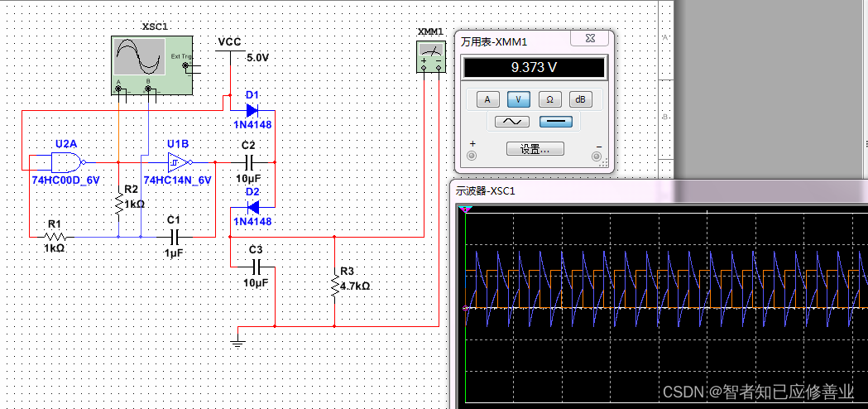The image size is (868, 409).
Task: Click the 5.0V VCC value label
Action: click(257, 57)
